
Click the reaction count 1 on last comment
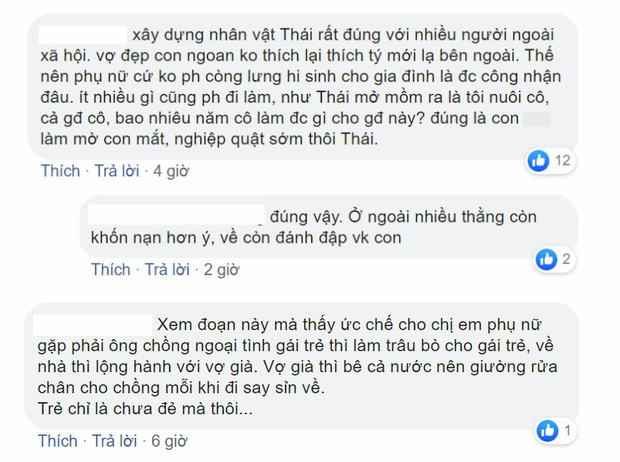(566, 432)
